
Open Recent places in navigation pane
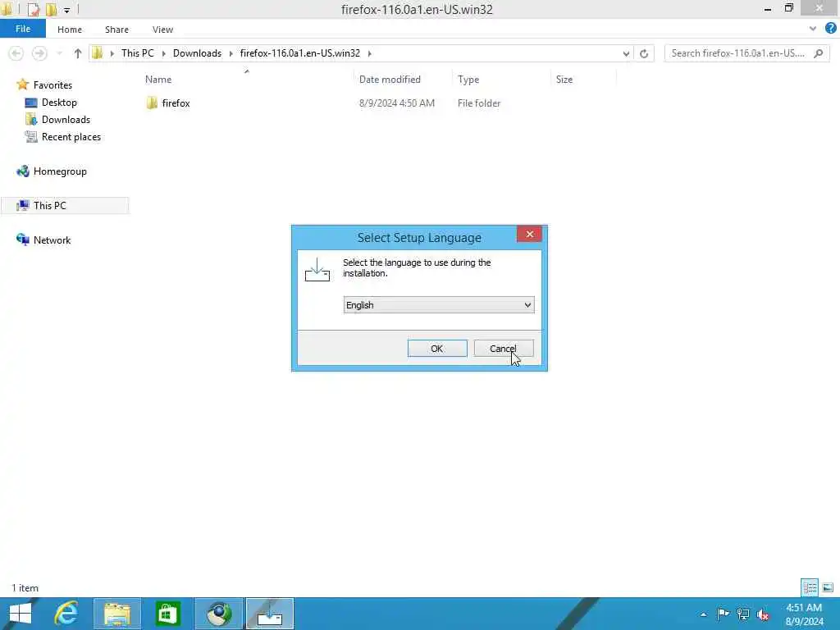[71, 137]
